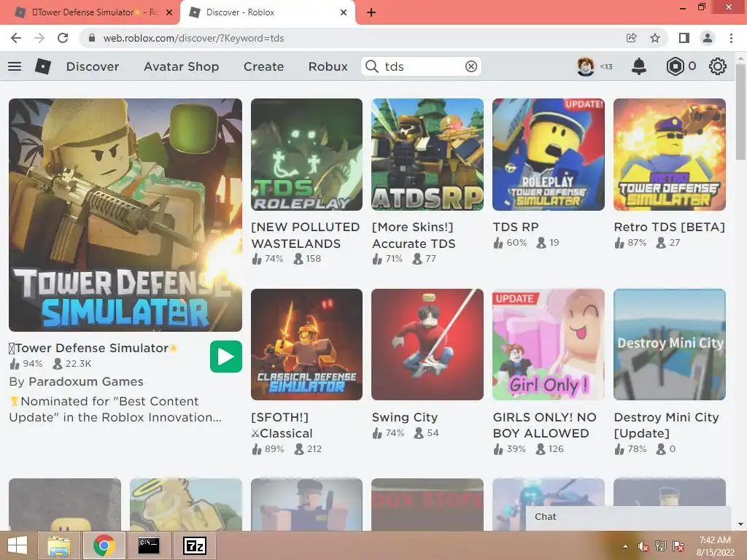Open the Create page

264,66
